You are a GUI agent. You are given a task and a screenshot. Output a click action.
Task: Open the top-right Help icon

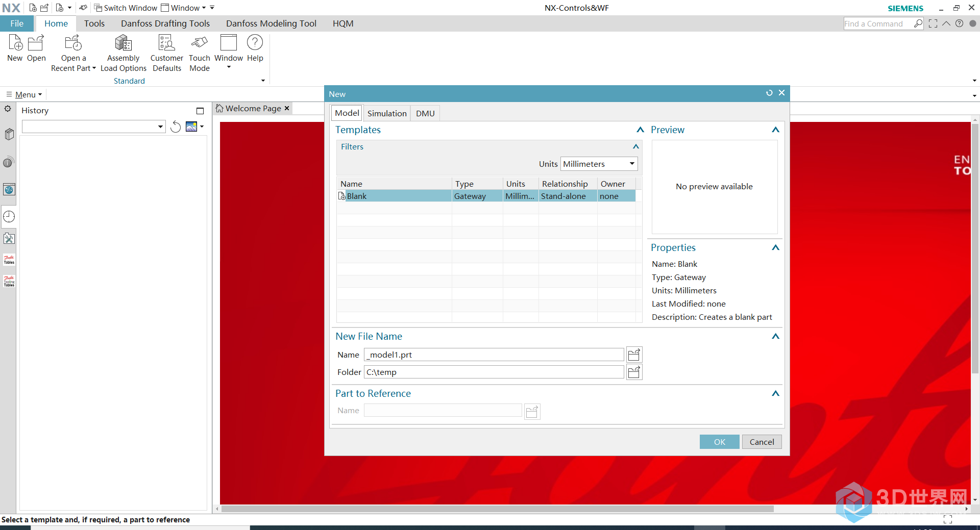pyautogui.click(x=960, y=23)
